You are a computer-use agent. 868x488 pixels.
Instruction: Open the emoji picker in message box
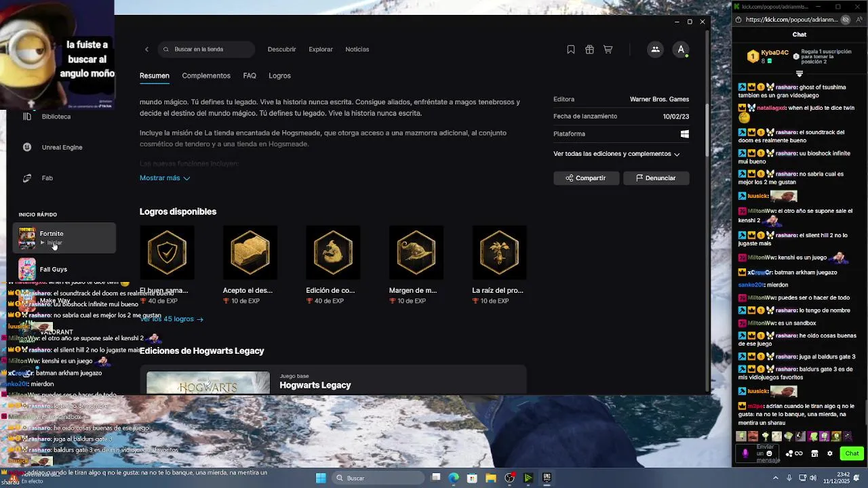769,453
